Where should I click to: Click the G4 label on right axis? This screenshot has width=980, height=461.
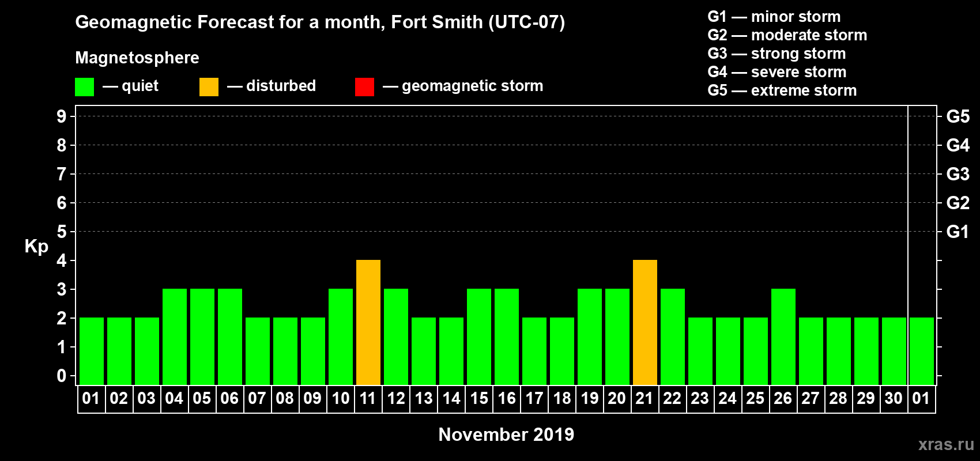tap(958, 145)
